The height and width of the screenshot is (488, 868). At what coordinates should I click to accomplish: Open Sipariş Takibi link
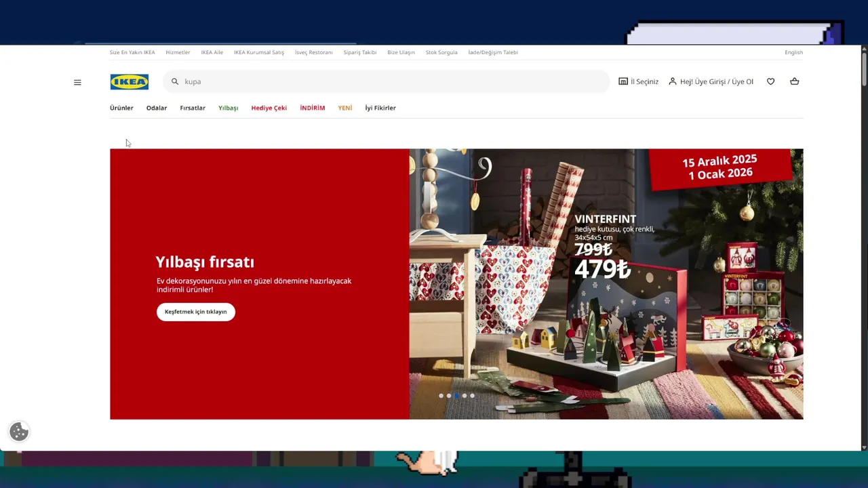click(x=360, y=52)
